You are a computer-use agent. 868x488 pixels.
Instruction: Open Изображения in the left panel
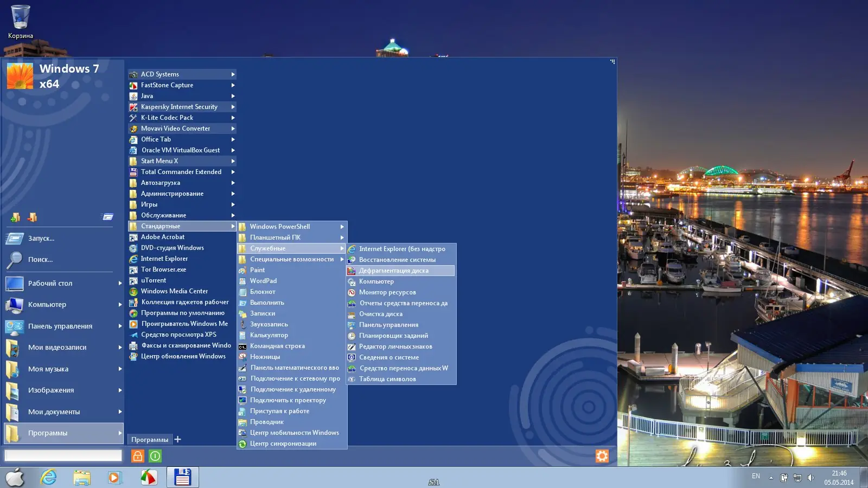(63, 390)
